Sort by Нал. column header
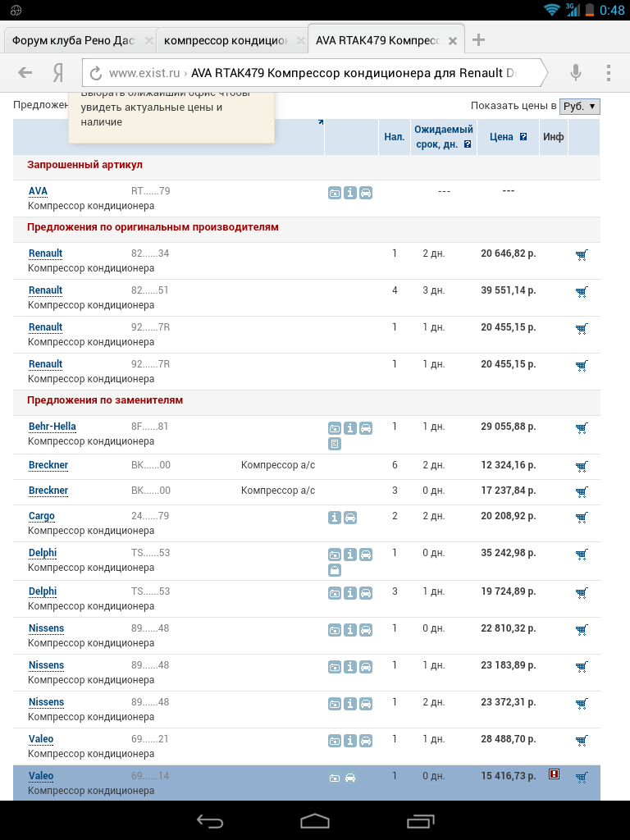Screen dimensions: 630x840 [x=395, y=137]
